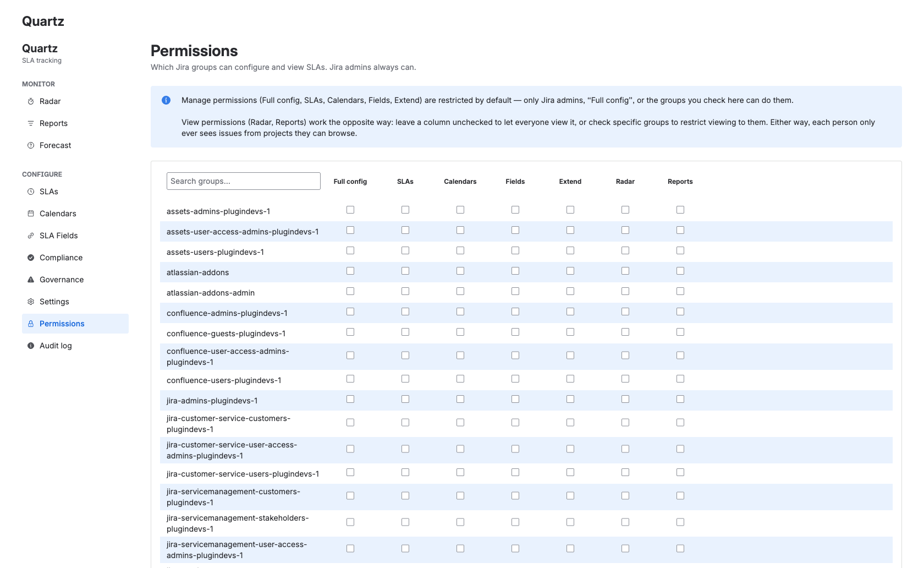The image size is (924, 568).
Task: Check Extend for confluence-user-access-admins-plugindevs-1
Action: click(x=570, y=356)
